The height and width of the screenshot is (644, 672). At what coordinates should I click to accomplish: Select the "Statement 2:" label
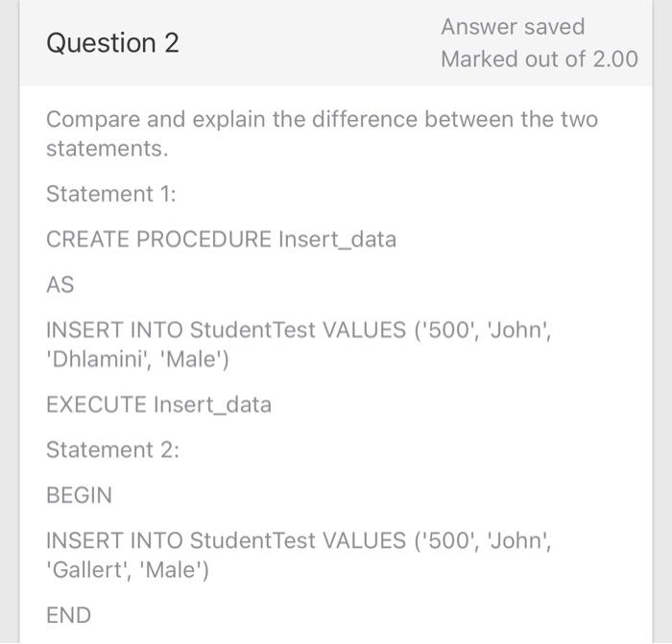coord(112,450)
